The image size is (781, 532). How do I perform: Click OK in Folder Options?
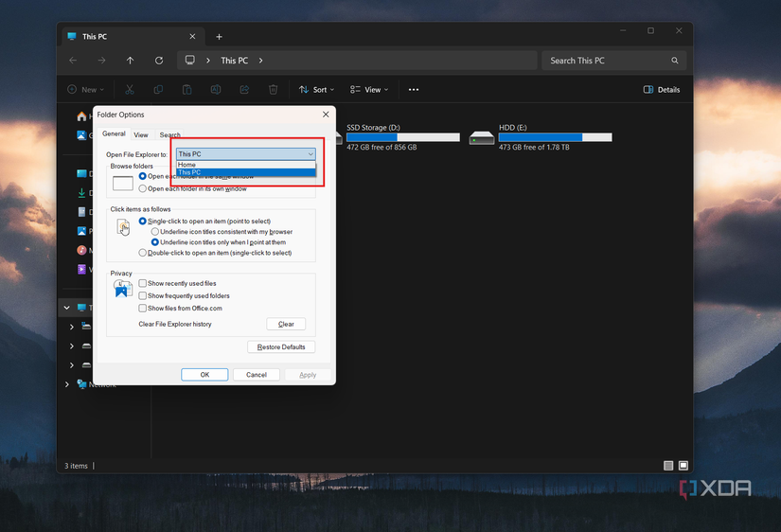[204, 375]
